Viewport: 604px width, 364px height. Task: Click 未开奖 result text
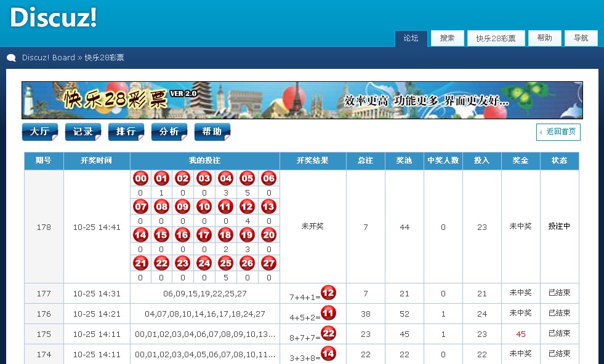(312, 226)
